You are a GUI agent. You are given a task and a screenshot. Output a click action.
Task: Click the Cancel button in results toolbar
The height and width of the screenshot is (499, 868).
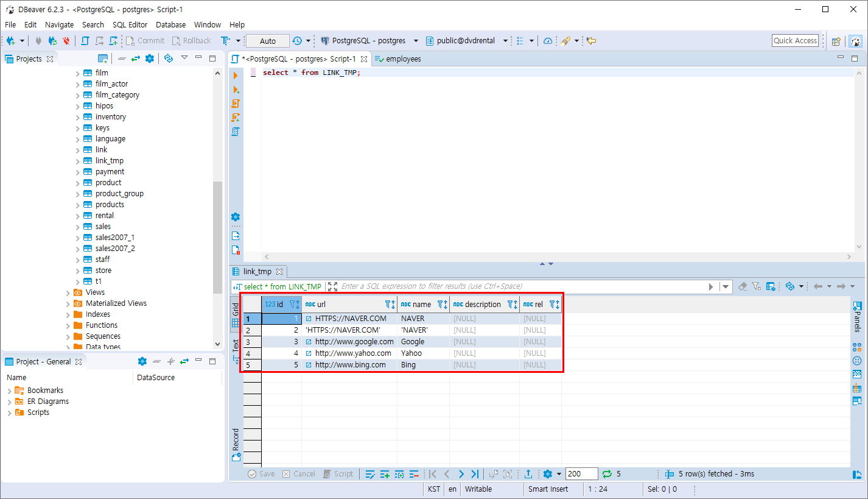click(x=299, y=474)
